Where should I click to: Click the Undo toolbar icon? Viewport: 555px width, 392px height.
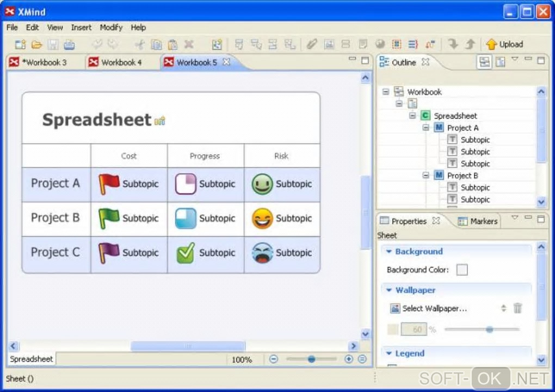click(97, 44)
